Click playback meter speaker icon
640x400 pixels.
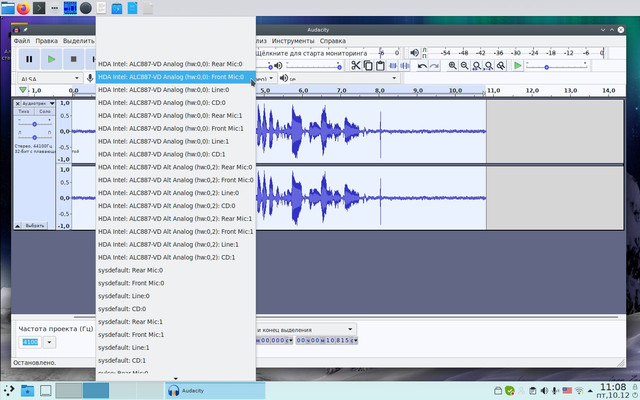tap(414, 53)
